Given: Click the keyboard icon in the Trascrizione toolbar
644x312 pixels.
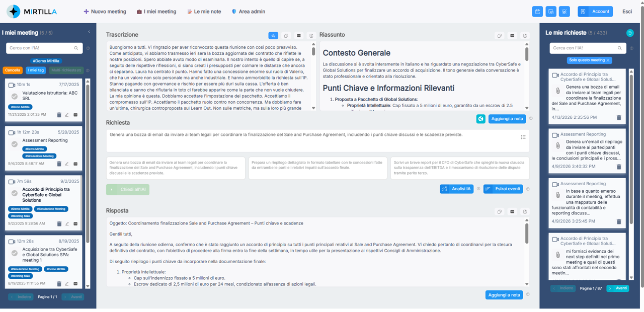Looking at the screenshot, I should (298, 35).
